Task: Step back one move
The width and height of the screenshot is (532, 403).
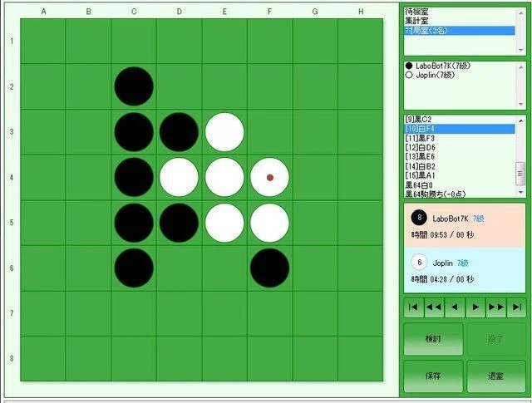Action: (x=455, y=307)
